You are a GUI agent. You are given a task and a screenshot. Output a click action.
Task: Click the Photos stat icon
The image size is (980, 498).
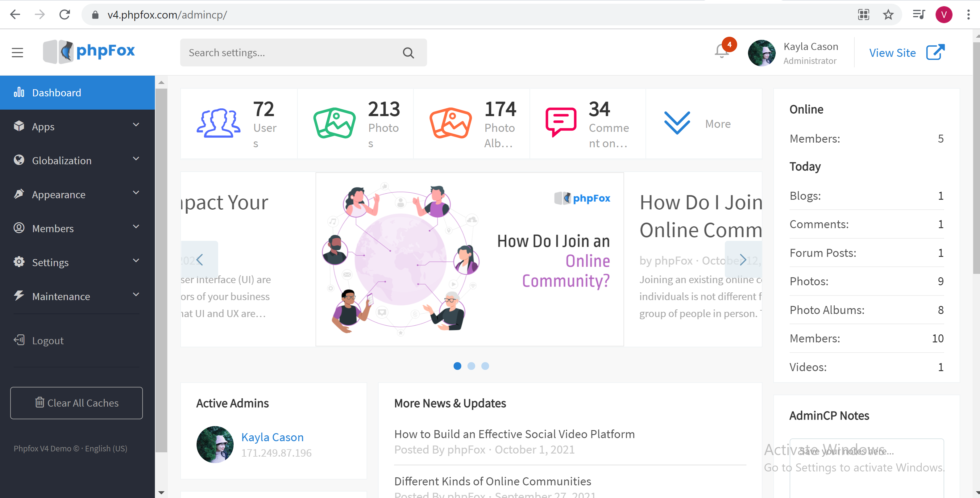point(334,123)
